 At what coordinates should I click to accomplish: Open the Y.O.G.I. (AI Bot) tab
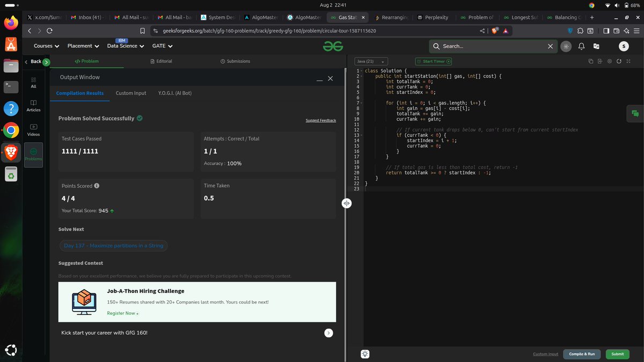pos(175,93)
